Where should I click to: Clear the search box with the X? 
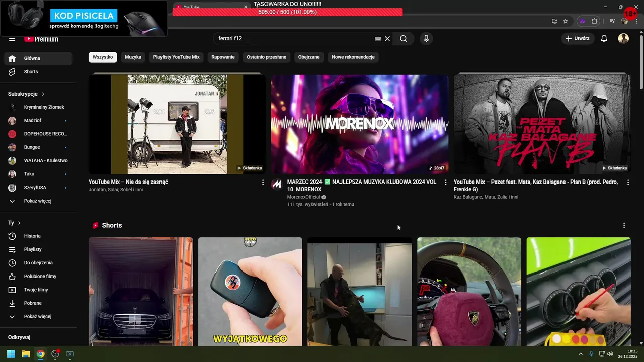387,39
